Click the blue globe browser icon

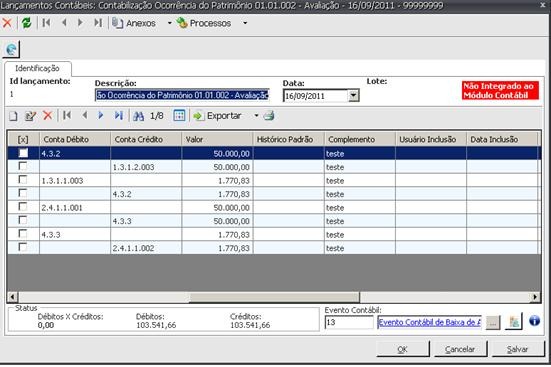pos(11,49)
